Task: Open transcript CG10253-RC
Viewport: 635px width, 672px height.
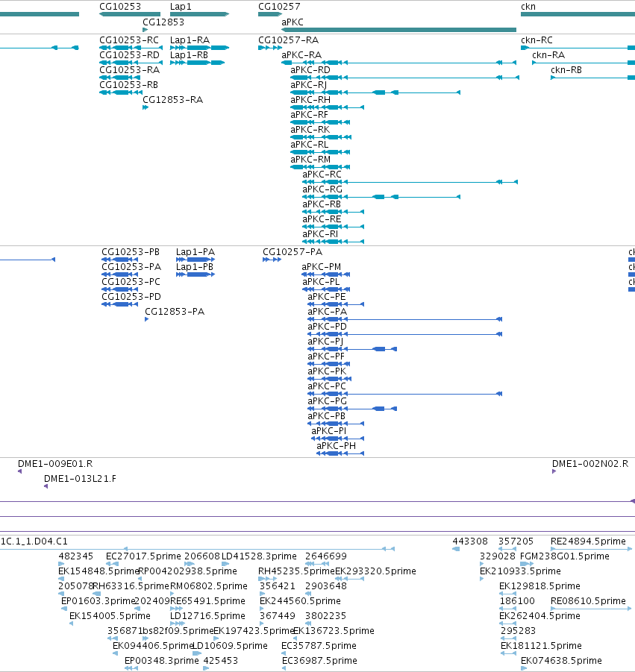Action: coord(131,48)
